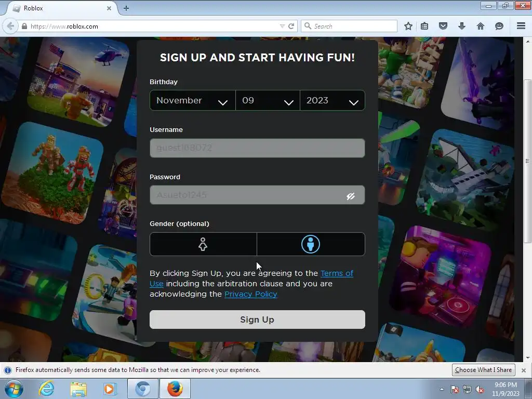Click the Firefox taskbar button

(x=175, y=389)
